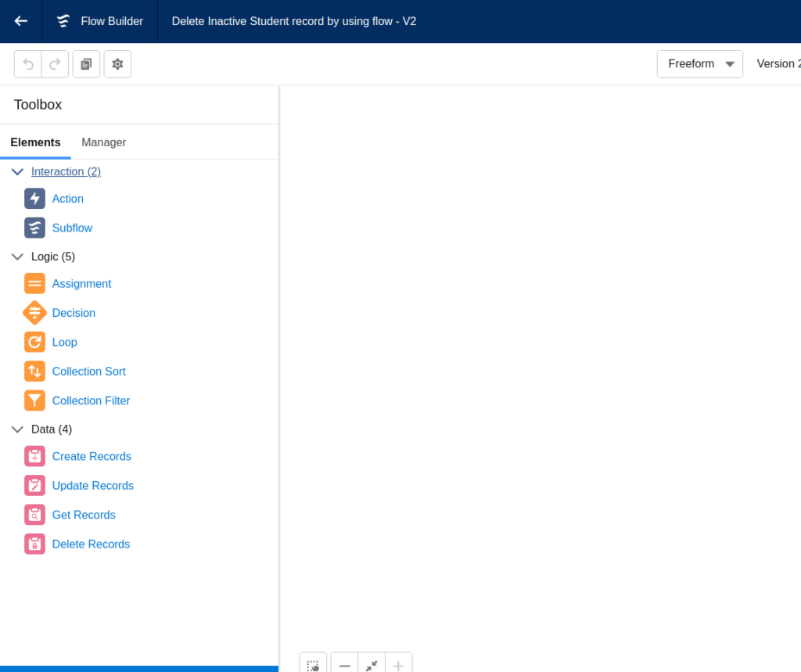Click the Get Records icon
Screen dimensions: 801x672
click(x=34, y=515)
